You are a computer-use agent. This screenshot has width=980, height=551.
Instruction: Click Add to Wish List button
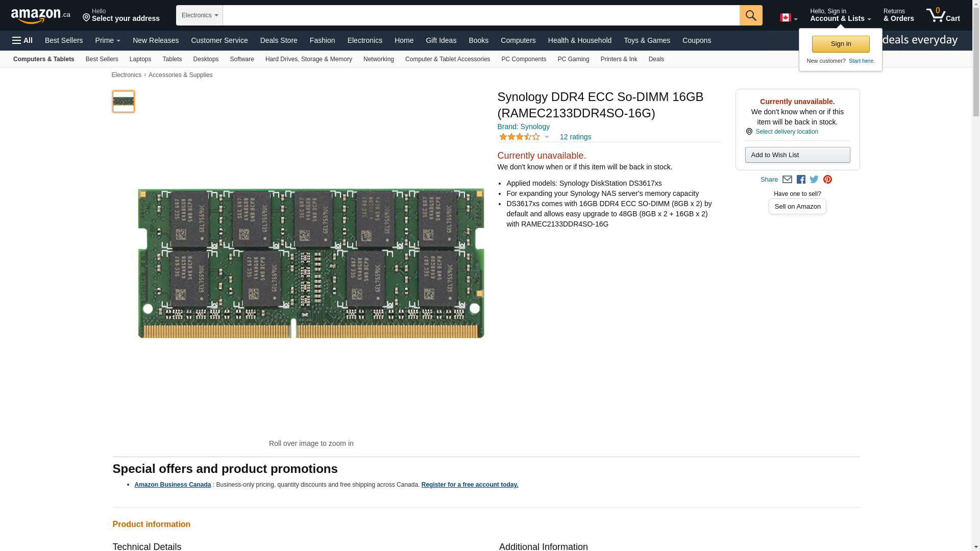797,155
